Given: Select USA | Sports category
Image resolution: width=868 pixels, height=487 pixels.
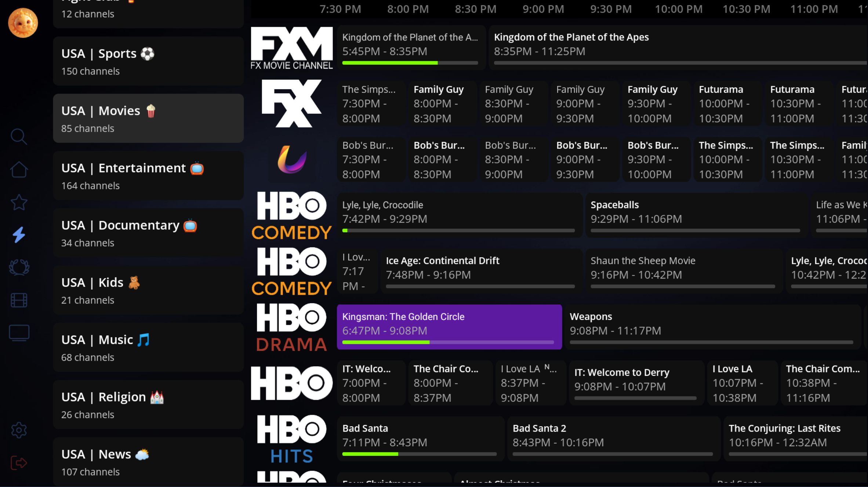Looking at the screenshot, I should [148, 61].
